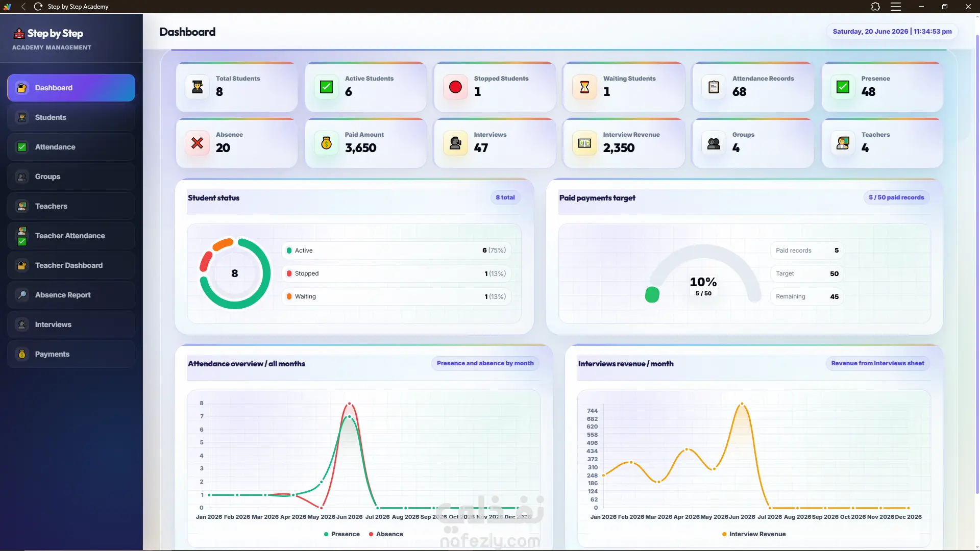This screenshot has width=980, height=551.
Task: Click the Total Students graduate icon
Action: pyautogui.click(x=197, y=87)
